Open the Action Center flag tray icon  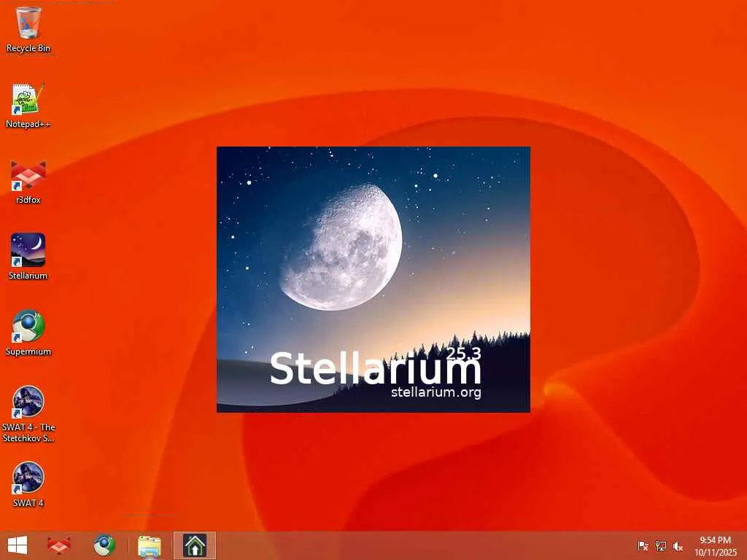coord(643,546)
